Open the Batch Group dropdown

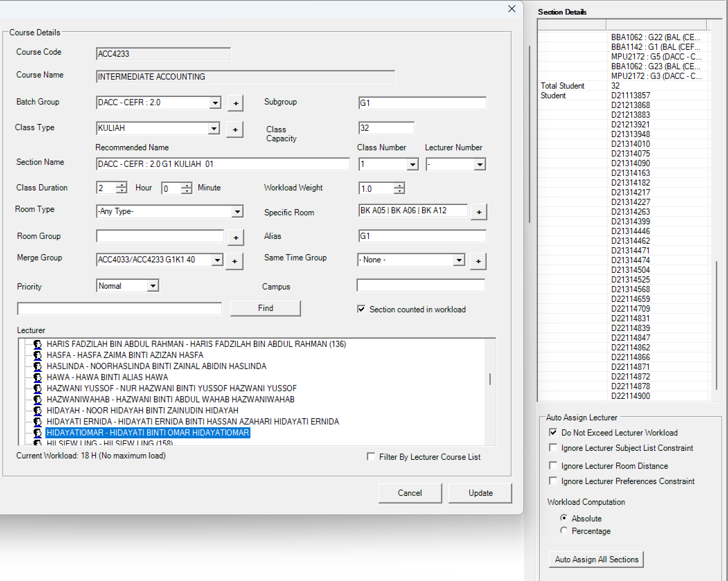point(215,103)
